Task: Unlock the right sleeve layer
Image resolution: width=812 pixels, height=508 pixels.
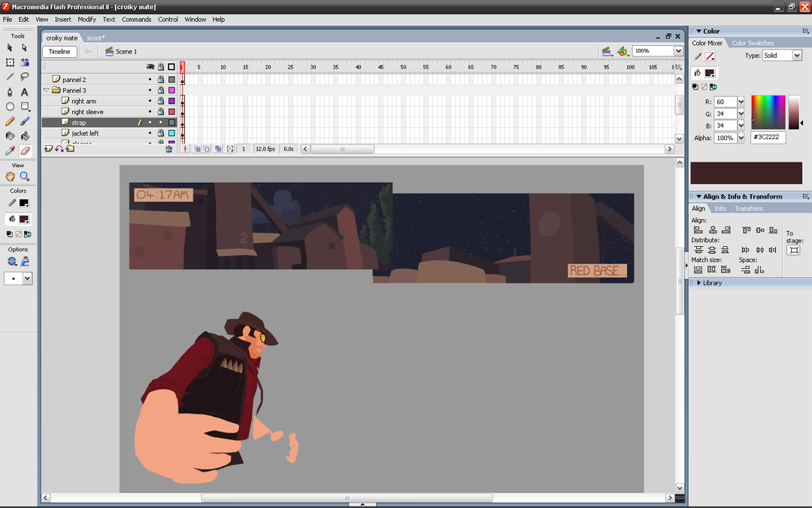Action: point(160,112)
